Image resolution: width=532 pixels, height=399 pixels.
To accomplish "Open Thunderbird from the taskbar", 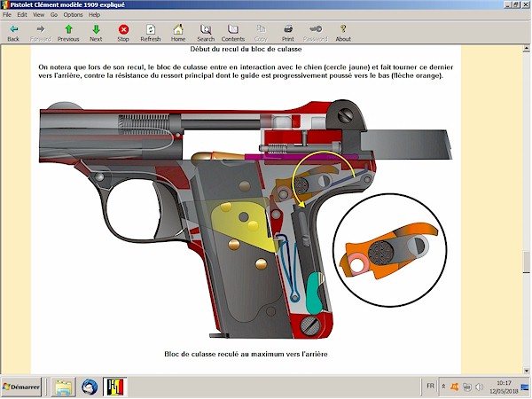I will tap(90, 387).
